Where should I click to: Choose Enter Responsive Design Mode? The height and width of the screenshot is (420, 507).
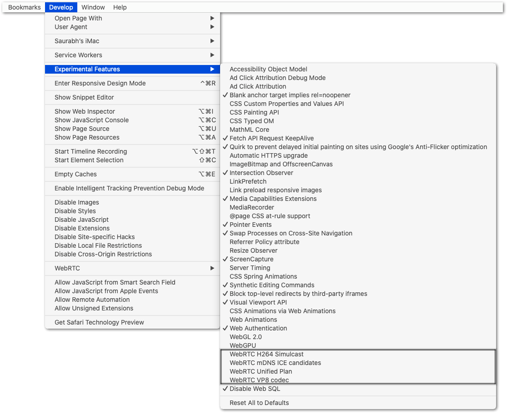pyautogui.click(x=133, y=84)
